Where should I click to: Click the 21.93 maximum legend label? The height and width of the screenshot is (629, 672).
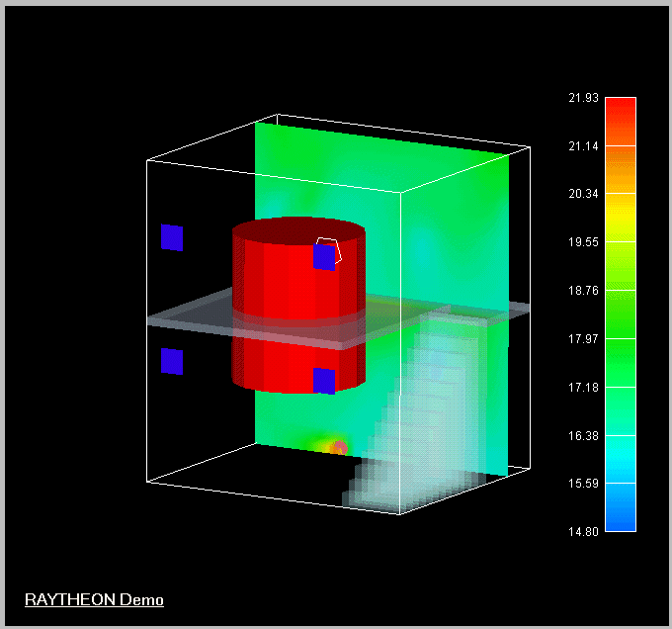(x=583, y=97)
